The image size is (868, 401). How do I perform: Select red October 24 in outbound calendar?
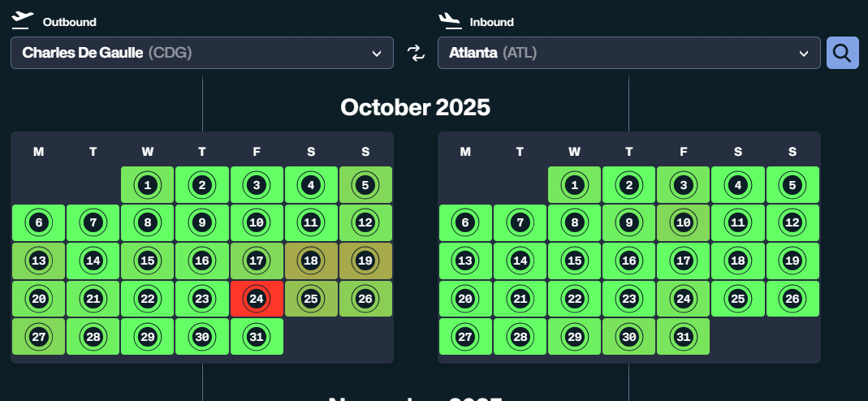257,299
